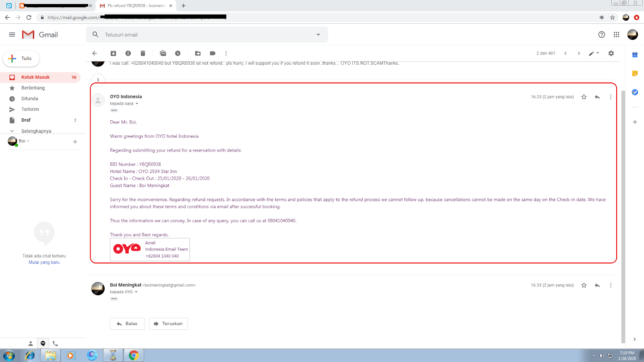Image resolution: width=644 pixels, height=362 pixels.
Task: Open Google Tasks side panel icon
Action: click(635, 92)
